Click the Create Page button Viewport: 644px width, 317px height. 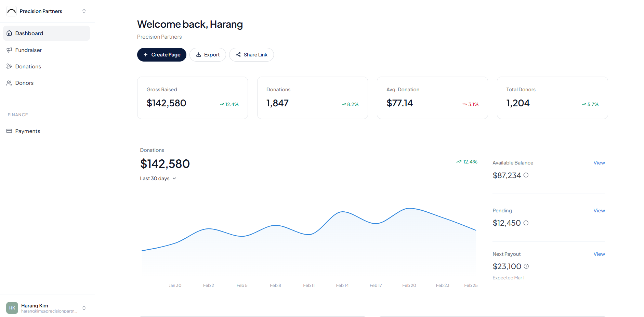coord(161,55)
